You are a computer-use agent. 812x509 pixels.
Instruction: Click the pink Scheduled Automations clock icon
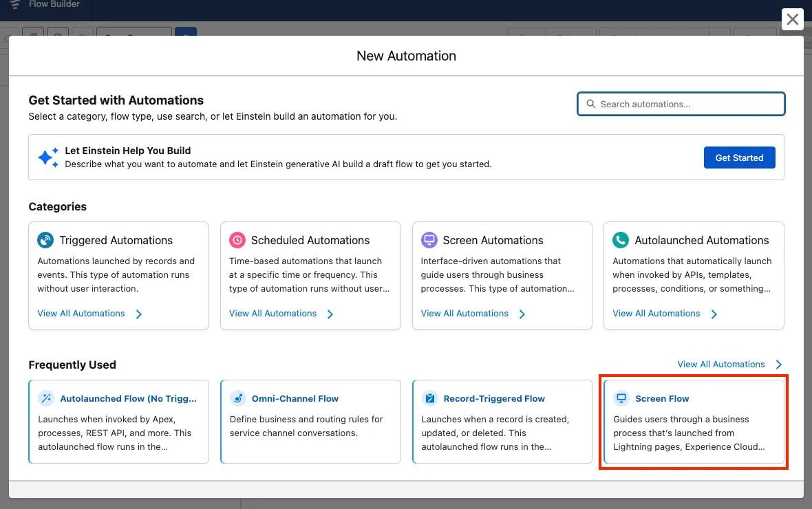(x=237, y=240)
